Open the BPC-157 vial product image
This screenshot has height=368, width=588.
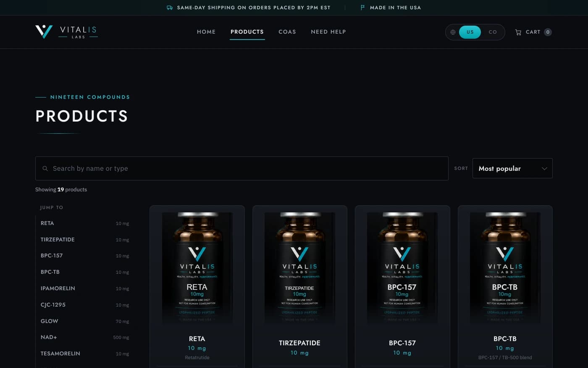pos(402,268)
